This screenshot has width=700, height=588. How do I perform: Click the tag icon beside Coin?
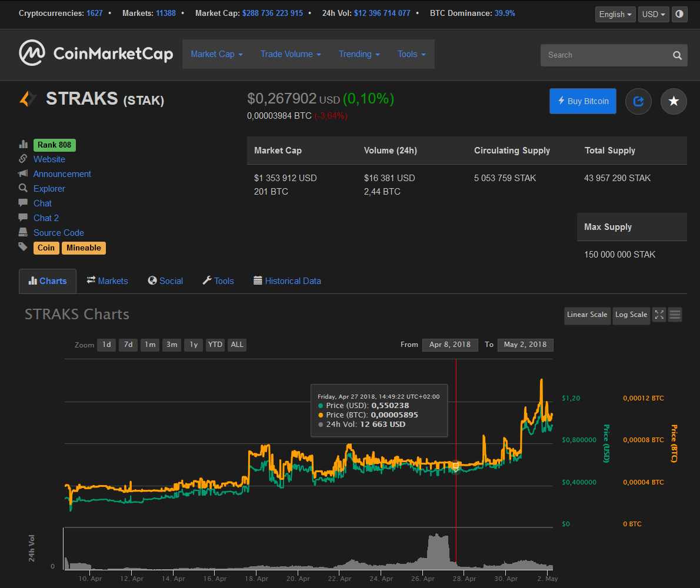click(23, 247)
